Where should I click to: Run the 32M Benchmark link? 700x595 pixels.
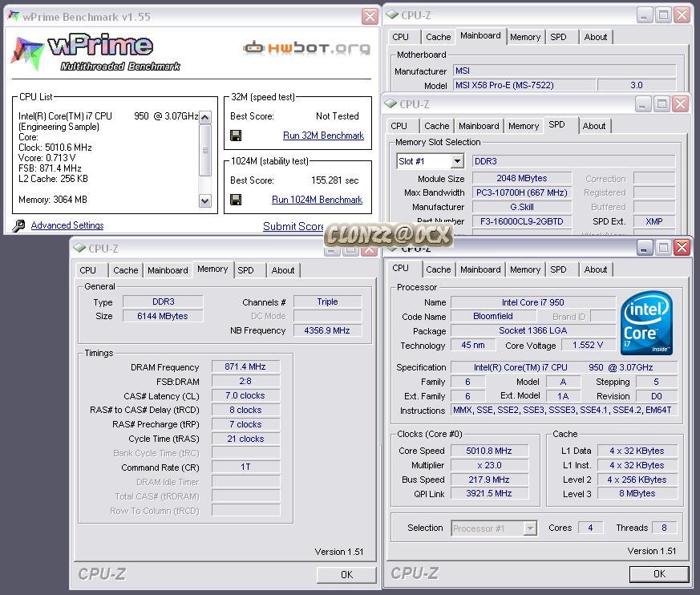point(323,136)
